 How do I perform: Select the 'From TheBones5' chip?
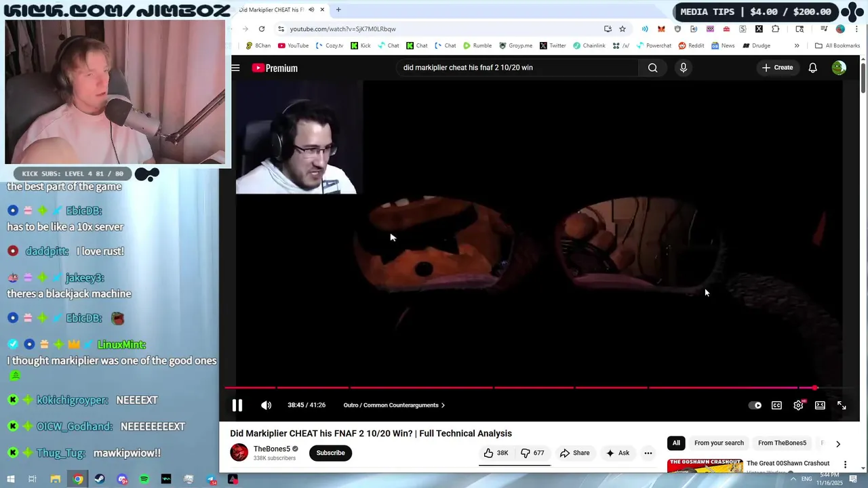(x=782, y=443)
